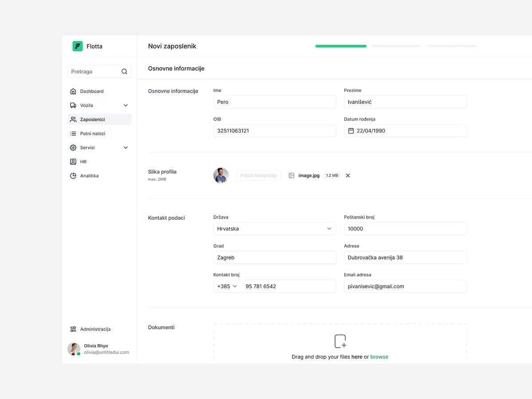Select the HR section icon

(x=73, y=161)
